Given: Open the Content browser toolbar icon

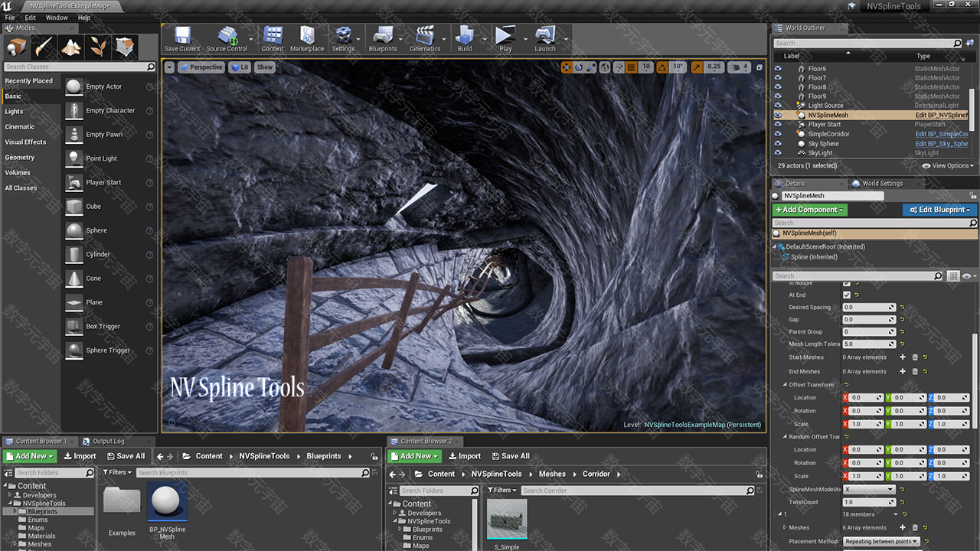Looking at the screenshot, I should pyautogui.click(x=273, y=38).
